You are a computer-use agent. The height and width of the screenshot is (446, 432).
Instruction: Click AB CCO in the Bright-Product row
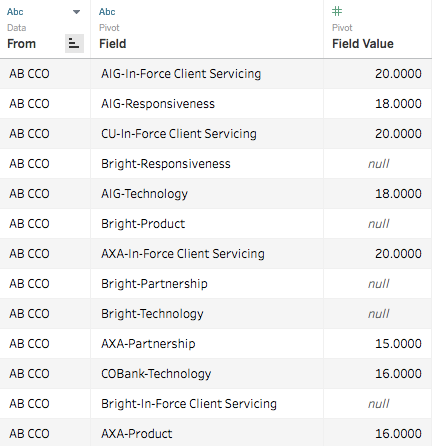pos(29,224)
